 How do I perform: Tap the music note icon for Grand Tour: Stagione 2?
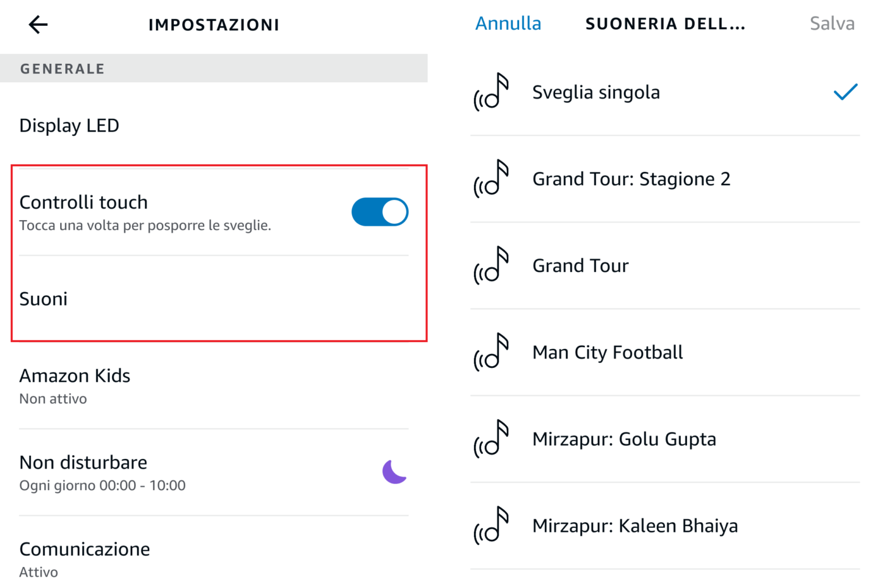(492, 179)
